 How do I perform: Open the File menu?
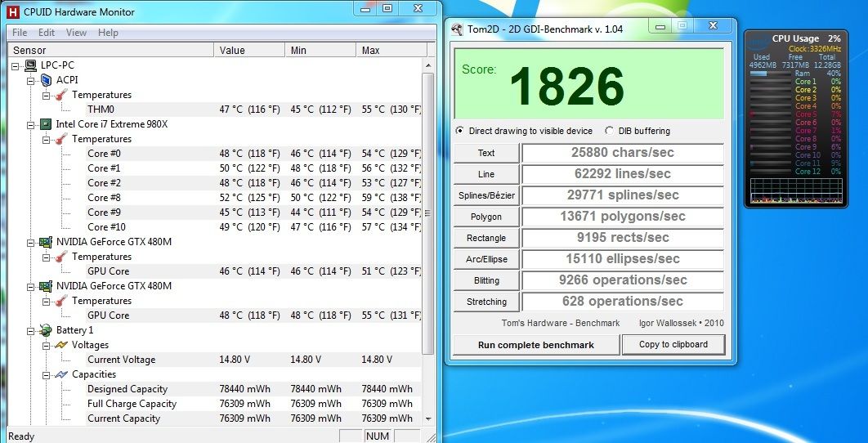coord(20,33)
